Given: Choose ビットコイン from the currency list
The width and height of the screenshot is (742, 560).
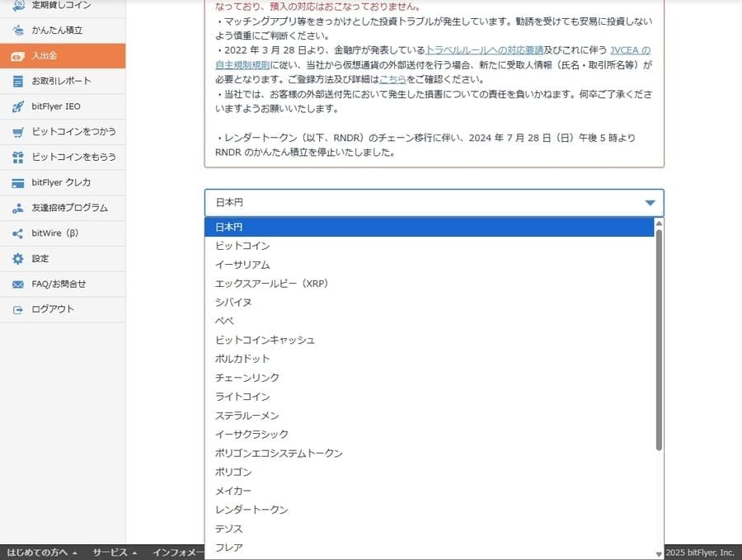Looking at the screenshot, I should pyautogui.click(x=430, y=246).
